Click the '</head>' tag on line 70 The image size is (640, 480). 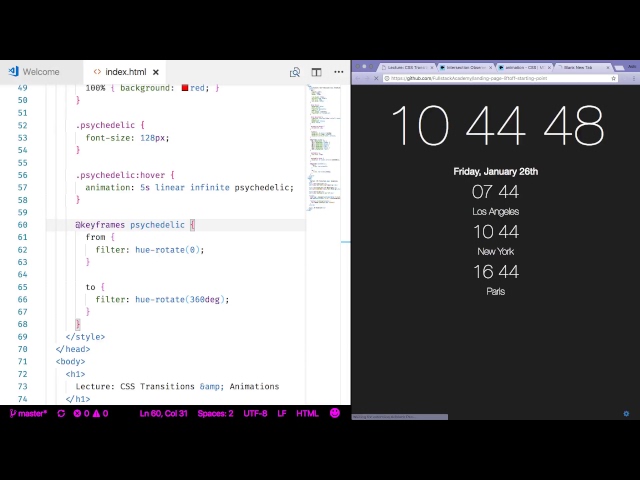pyautogui.click(x=73, y=349)
